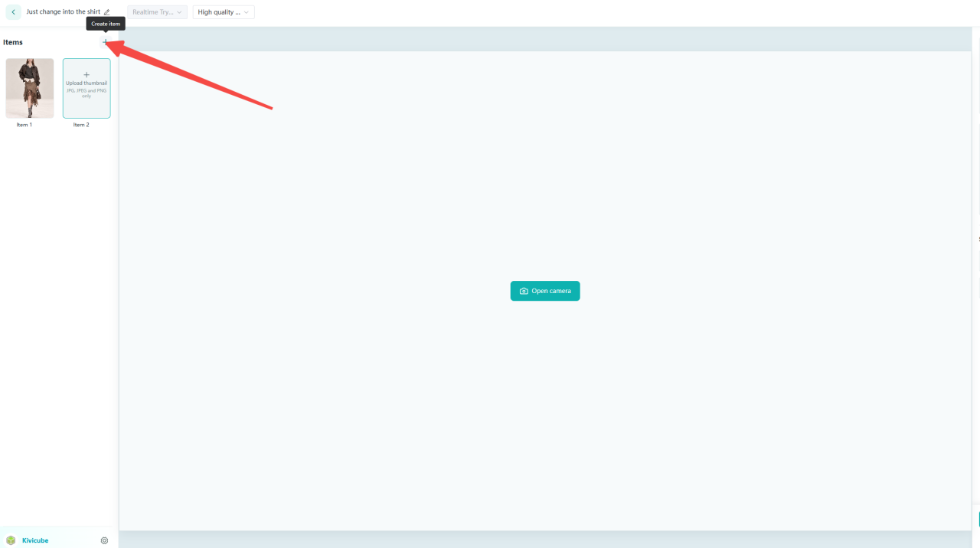Upload thumbnail for Item 2
This screenshot has width=980, height=548.
[87, 88]
